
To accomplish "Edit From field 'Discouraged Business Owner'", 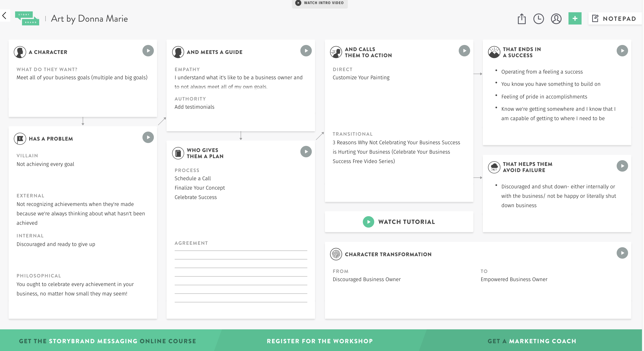I will [x=366, y=279].
